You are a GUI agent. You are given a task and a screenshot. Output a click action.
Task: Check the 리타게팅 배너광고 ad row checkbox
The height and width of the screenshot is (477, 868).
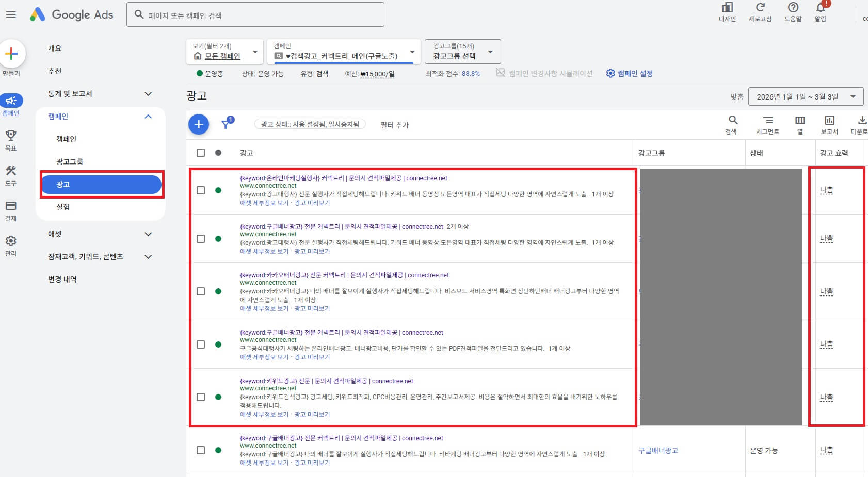pyautogui.click(x=201, y=450)
